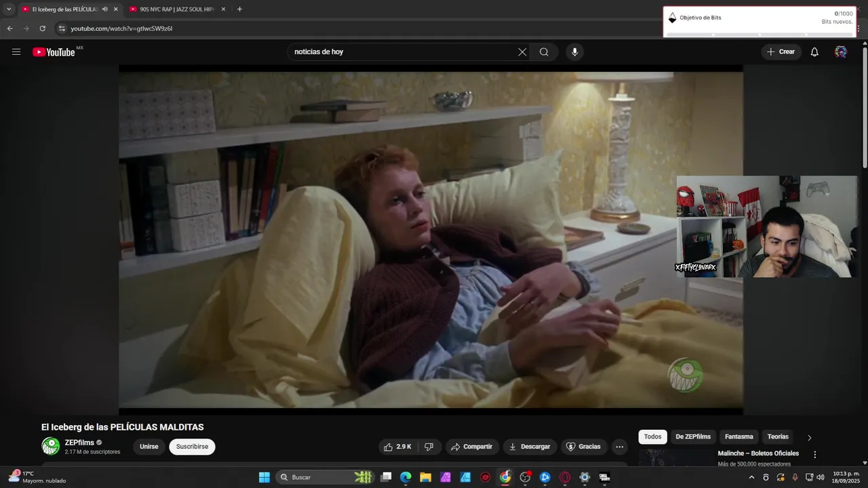
Task: Open the three-dot more actions menu
Action: [619, 447]
